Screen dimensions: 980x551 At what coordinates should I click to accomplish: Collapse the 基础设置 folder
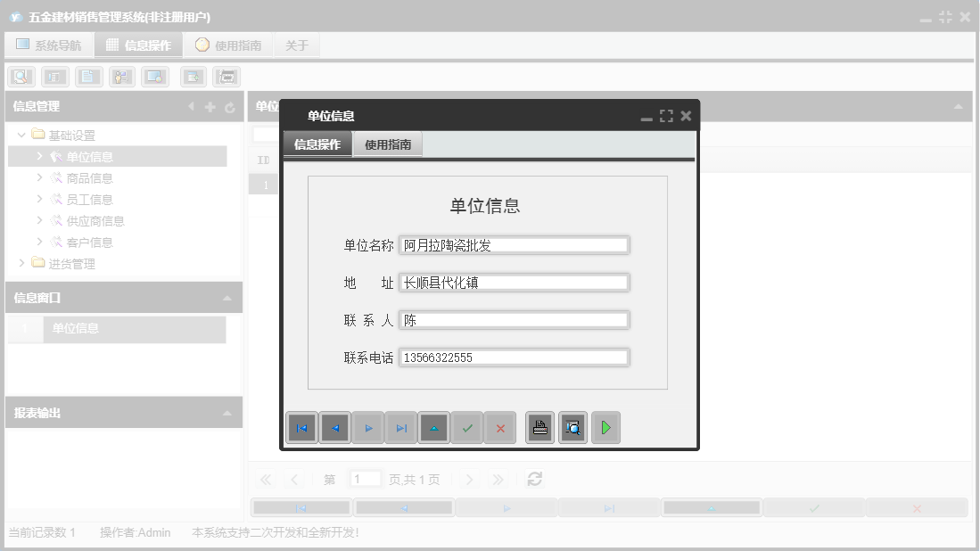[20, 134]
